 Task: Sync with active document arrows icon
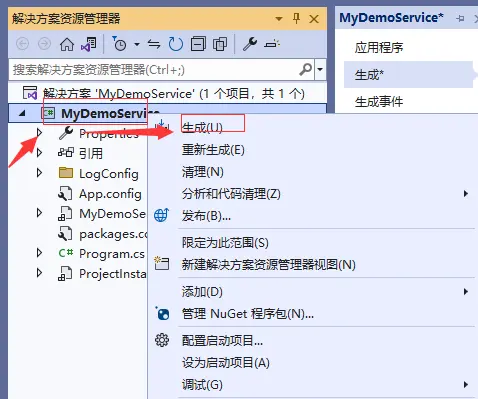click(154, 44)
